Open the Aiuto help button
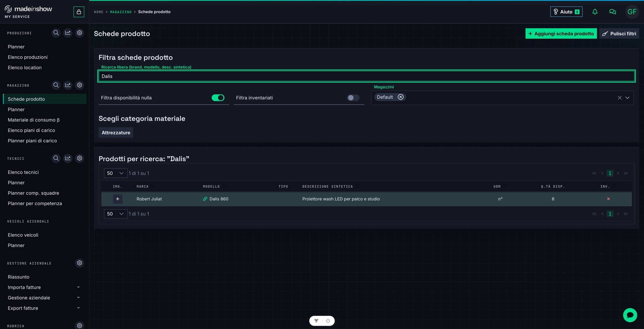 tap(566, 12)
